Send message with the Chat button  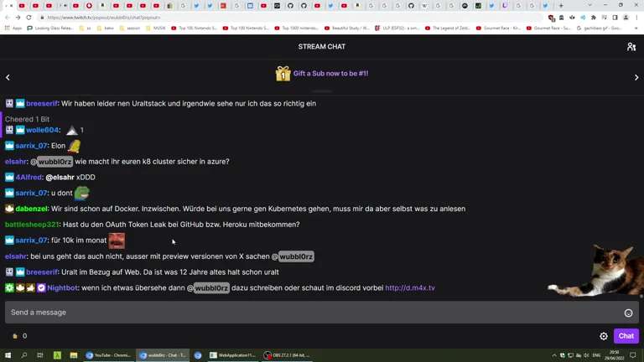[x=626, y=336]
